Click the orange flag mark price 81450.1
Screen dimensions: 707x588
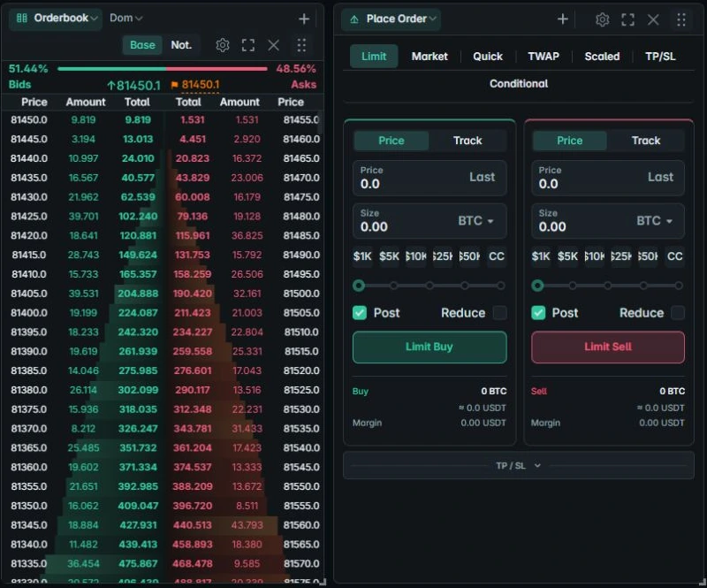point(195,84)
